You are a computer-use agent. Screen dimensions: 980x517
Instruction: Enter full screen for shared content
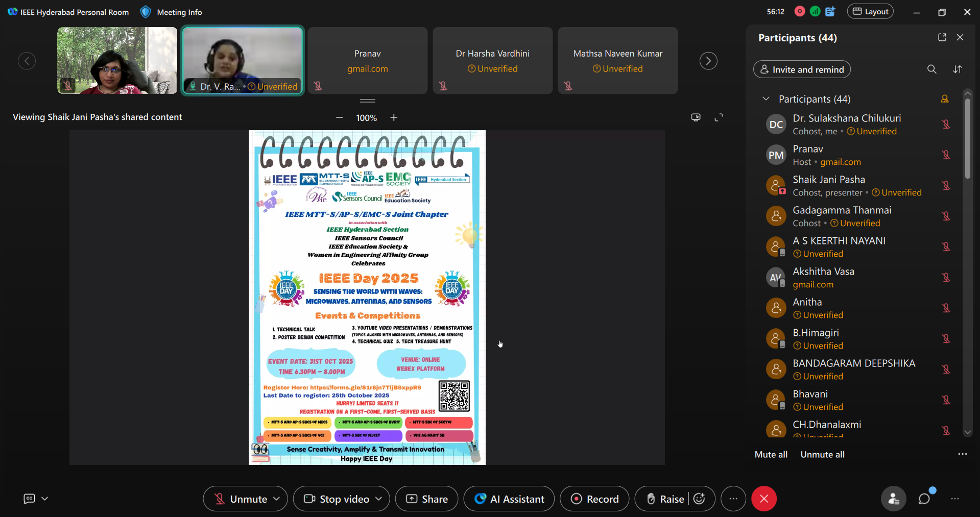[719, 117]
